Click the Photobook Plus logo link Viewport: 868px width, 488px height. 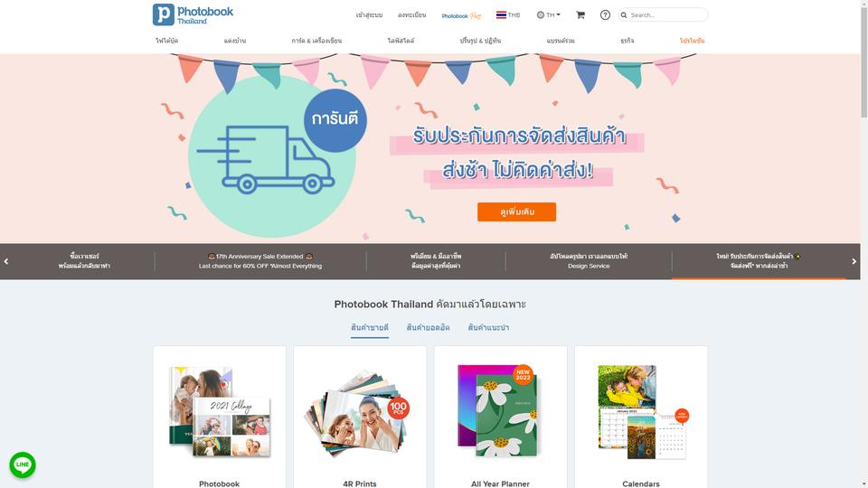[x=461, y=15]
